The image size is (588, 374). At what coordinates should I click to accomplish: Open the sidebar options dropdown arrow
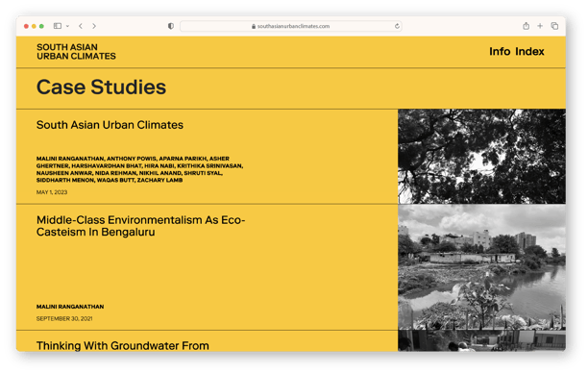pos(67,26)
